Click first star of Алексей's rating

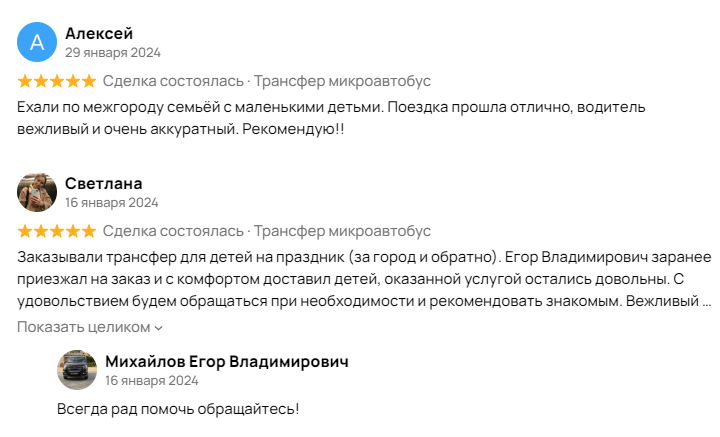25,81
